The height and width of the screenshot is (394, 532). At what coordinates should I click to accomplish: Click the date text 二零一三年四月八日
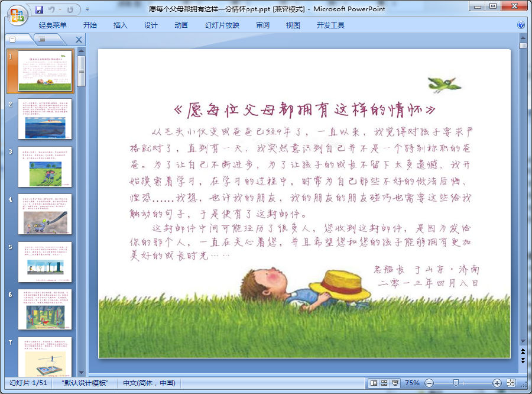[428, 283]
